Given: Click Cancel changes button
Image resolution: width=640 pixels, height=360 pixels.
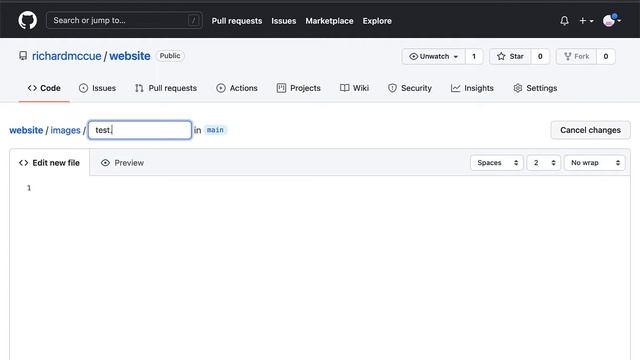Looking at the screenshot, I should point(590,130).
